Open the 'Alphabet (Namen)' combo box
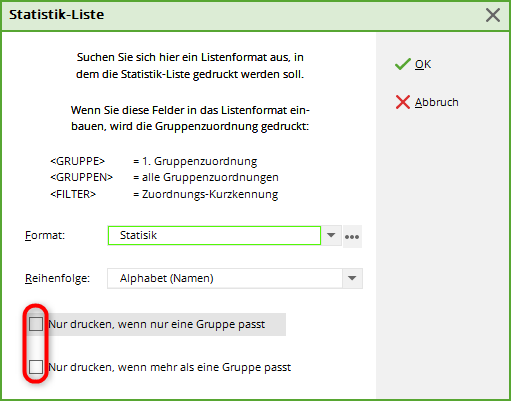 (x=235, y=278)
